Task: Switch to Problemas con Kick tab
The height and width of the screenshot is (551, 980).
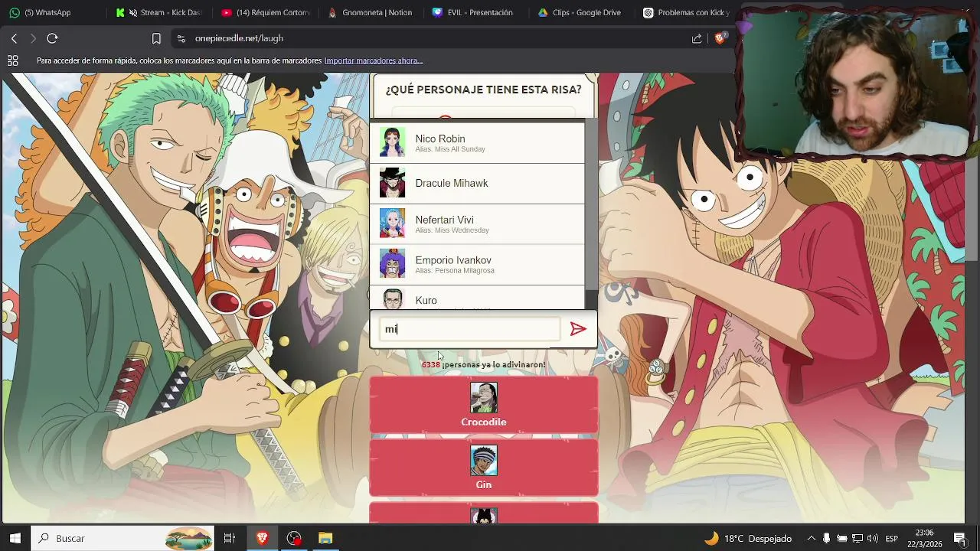Action: coord(685,12)
